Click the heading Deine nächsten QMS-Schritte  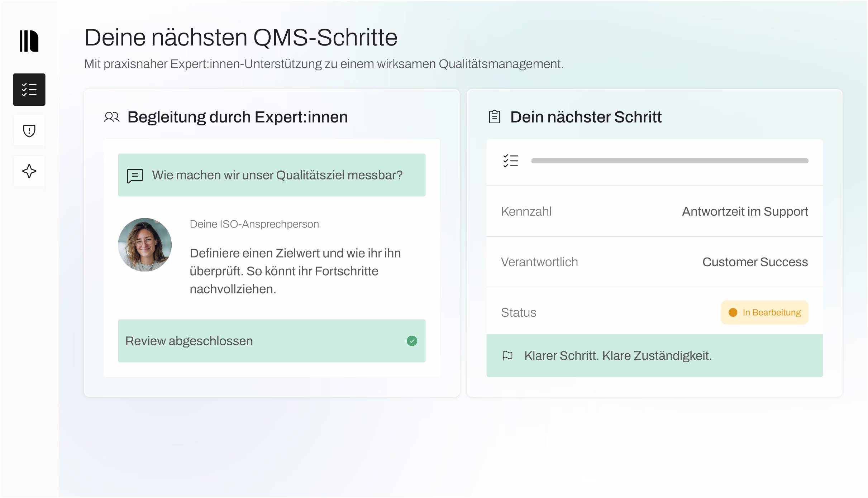pos(241,37)
